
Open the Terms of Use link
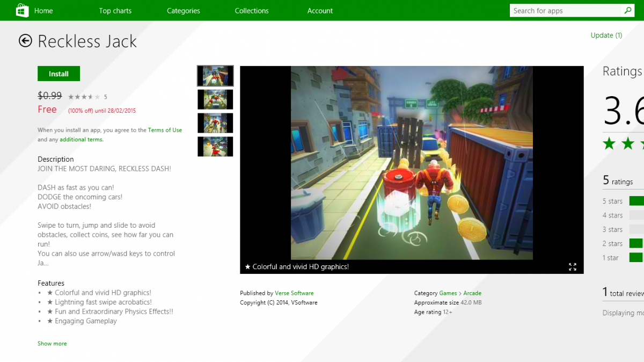click(165, 130)
